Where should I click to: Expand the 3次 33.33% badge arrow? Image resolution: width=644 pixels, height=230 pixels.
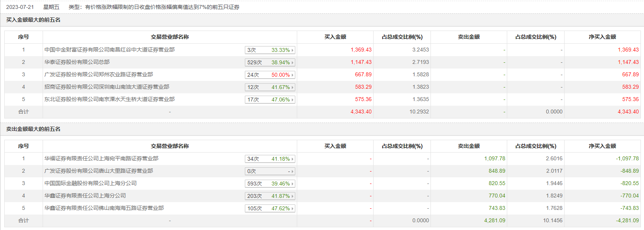pos(293,50)
